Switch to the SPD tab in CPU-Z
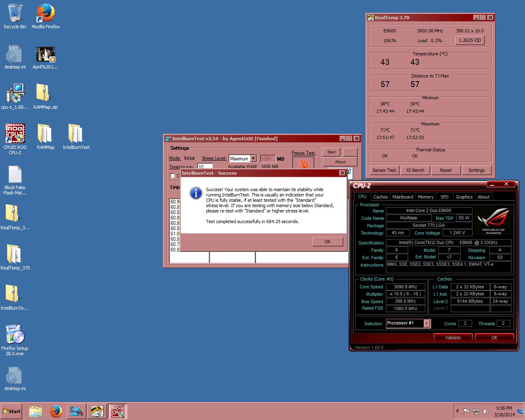This screenshot has height=420, width=525. pos(445,197)
